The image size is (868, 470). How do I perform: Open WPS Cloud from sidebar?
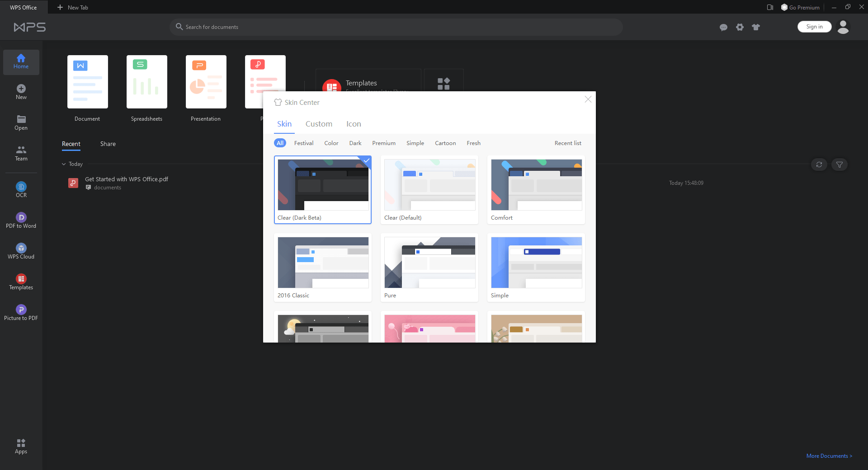(21, 251)
